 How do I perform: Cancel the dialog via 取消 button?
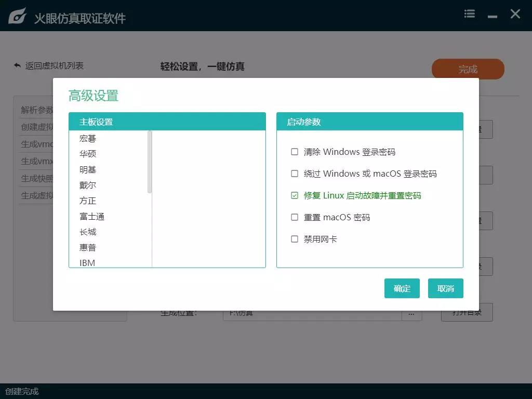(x=445, y=288)
